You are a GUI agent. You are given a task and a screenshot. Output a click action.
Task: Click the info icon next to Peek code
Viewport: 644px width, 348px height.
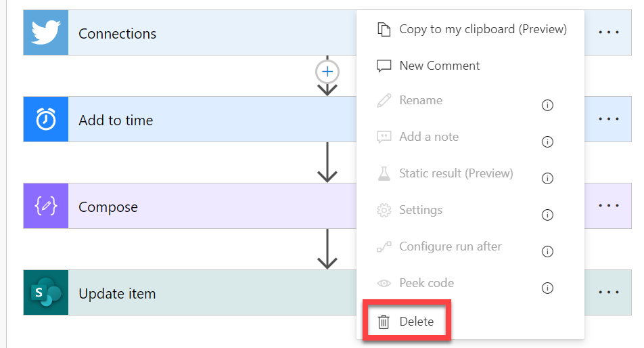[548, 288]
